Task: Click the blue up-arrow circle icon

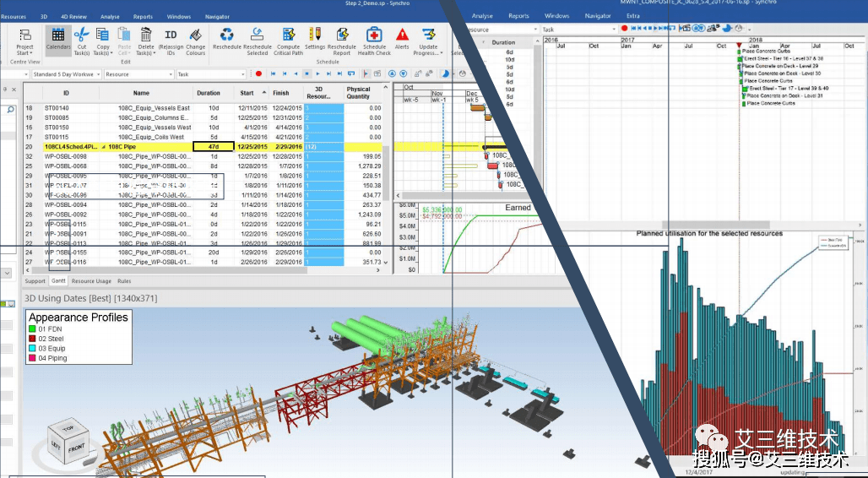Action: pyautogui.click(x=393, y=73)
